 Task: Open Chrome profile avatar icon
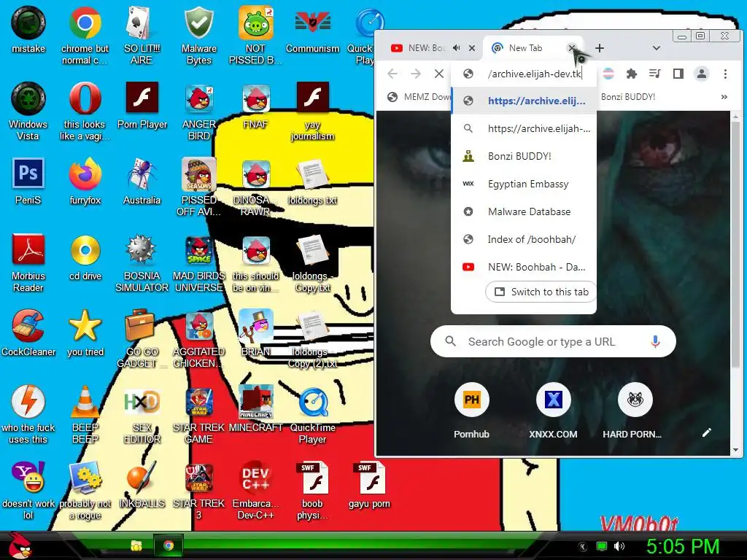(x=702, y=74)
